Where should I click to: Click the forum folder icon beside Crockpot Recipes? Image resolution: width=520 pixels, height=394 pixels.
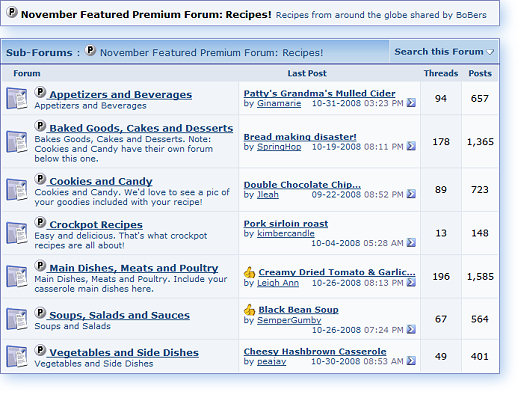[x=17, y=233]
